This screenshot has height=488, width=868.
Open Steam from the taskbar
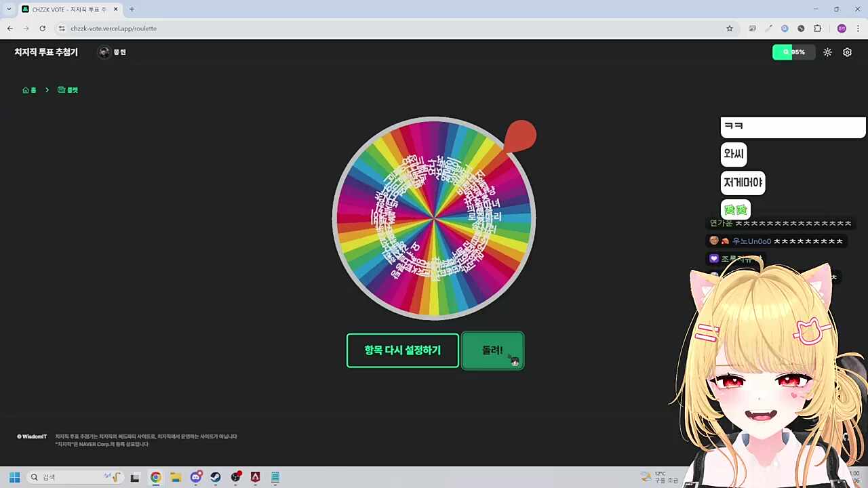[215, 477]
